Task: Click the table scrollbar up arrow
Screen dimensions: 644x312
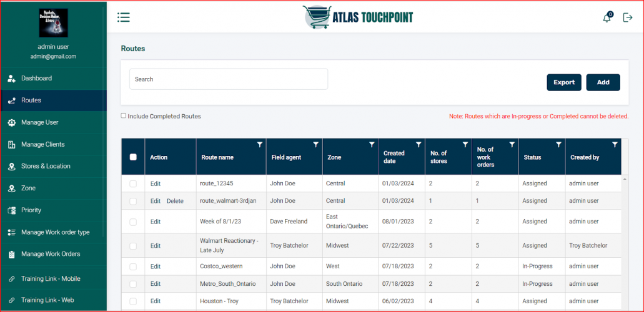Action: click(x=625, y=180)
